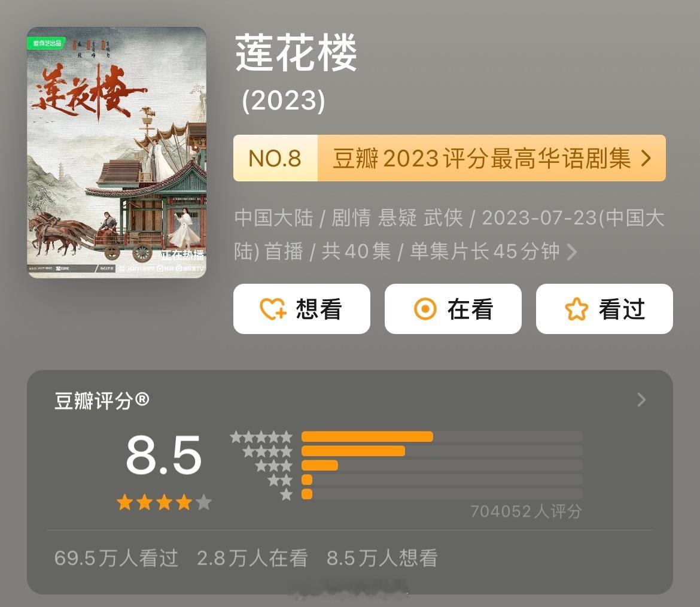Open the 2.8万人在看 list
This screenshot has width=700, height=607.
(x=252, y=558)
